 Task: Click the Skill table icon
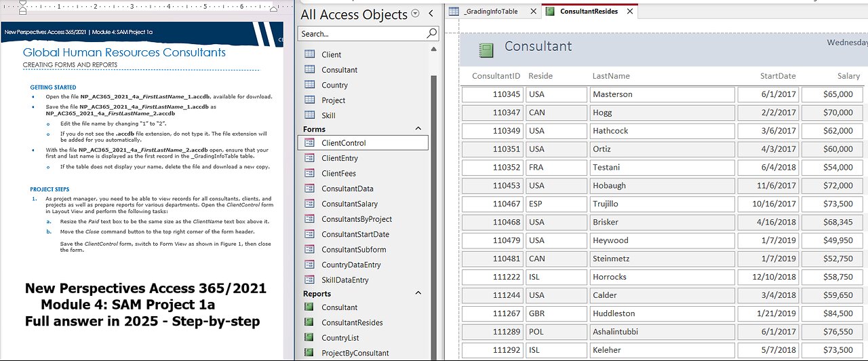pos(309,115)
